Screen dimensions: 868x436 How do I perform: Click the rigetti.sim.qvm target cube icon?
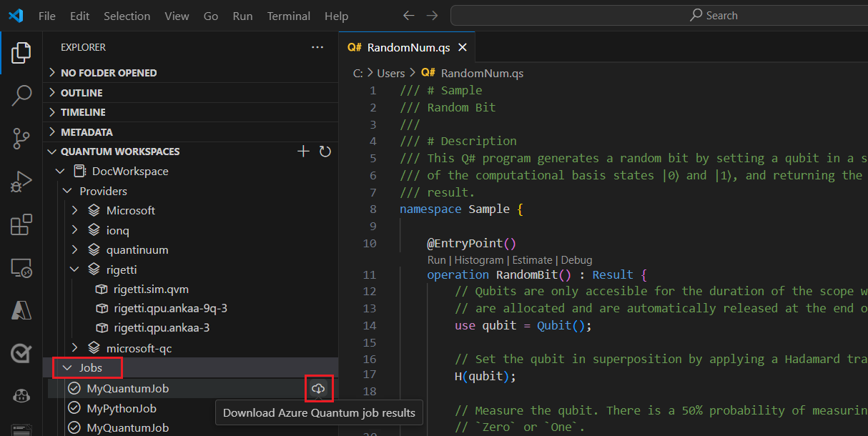(x=102, y=289)
